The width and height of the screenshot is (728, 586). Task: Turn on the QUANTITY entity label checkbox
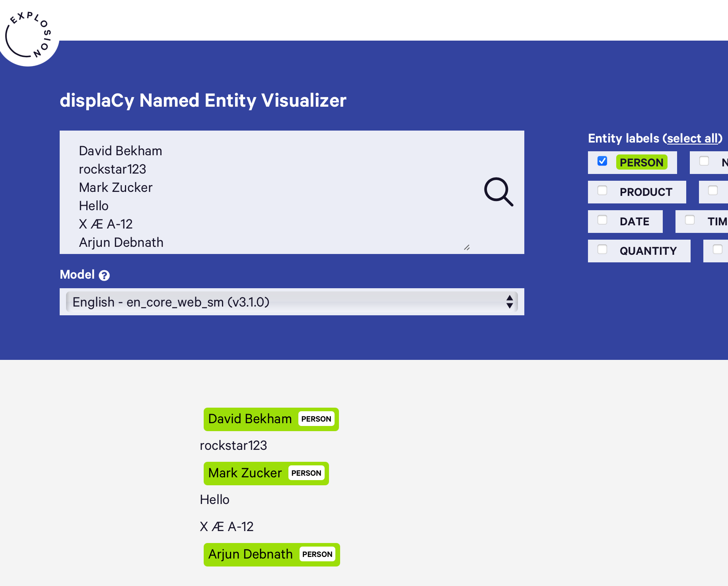click(602, 249)
